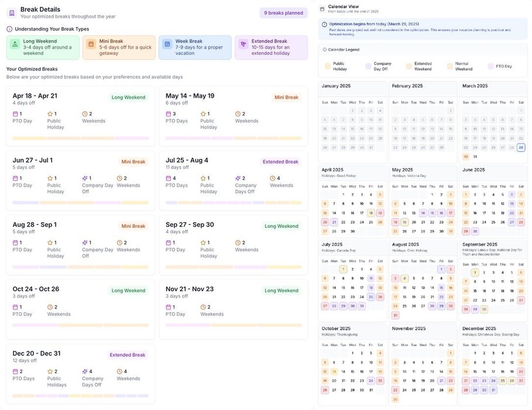Image resolution: width=532 pixels, height=410 pixels.
Task: Click the 'June 2025' month title
Action: pyautogui.click(x=473, y=170)
